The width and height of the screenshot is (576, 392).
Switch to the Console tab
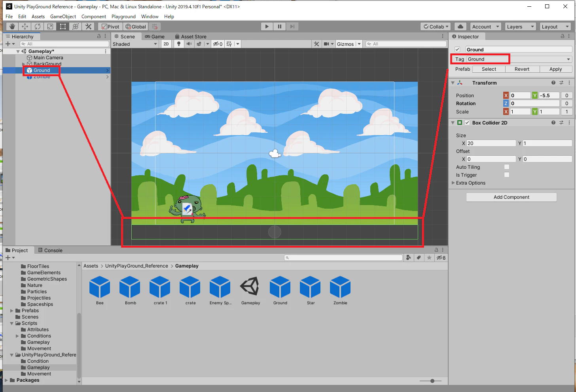[50, 251]
